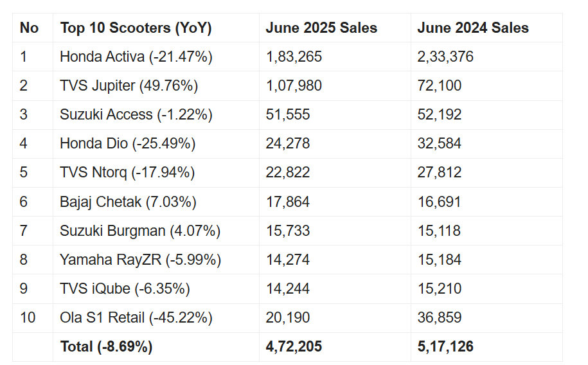
Task: Click the 1,07,980 TVS Jupiter sales value
Action: point(294,85)
